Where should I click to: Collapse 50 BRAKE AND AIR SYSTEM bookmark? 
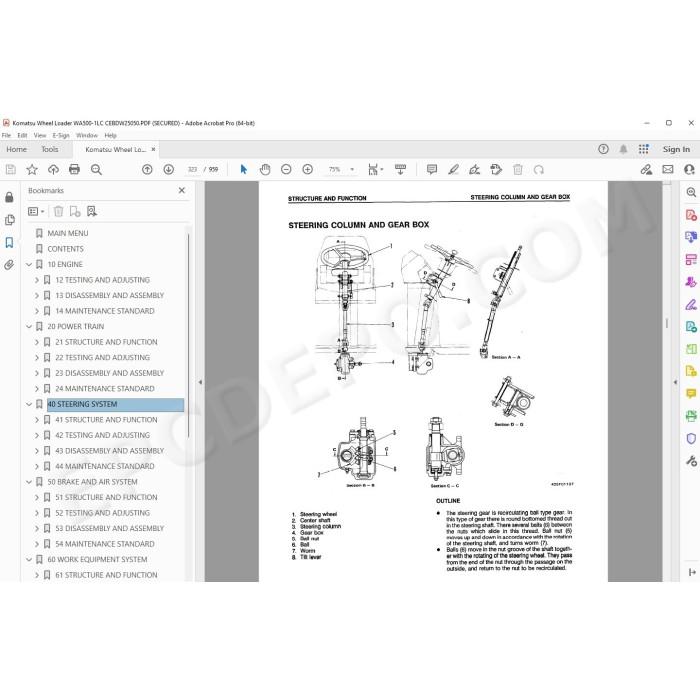pos(29,482)
